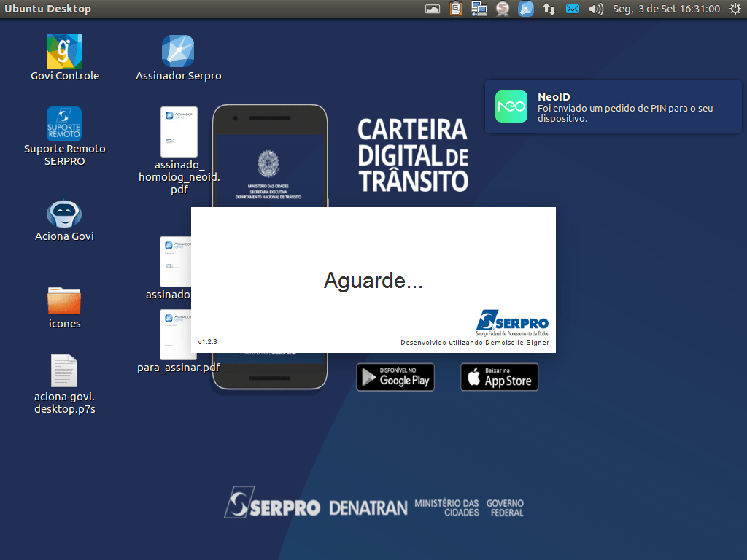Image resolution: width=747 pixels, height=560 pixels.
Task: Click the networked computers tray icon
Action: click(479, 9)
